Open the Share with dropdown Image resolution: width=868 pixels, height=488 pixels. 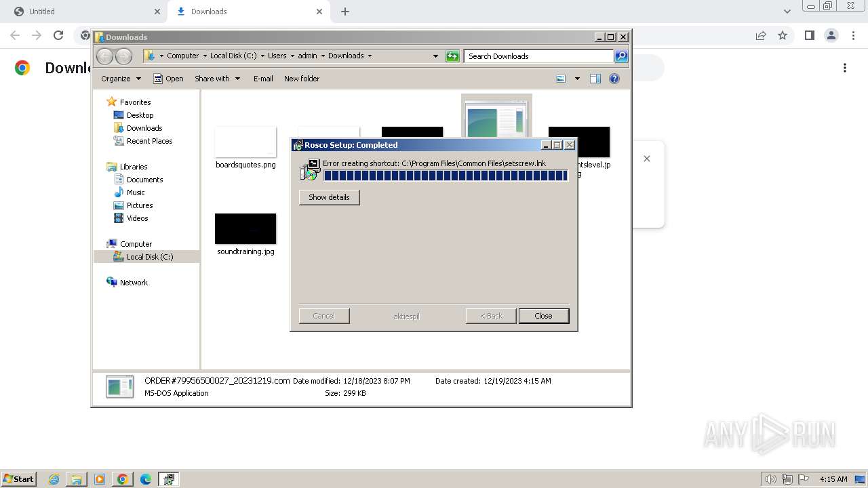217,79
